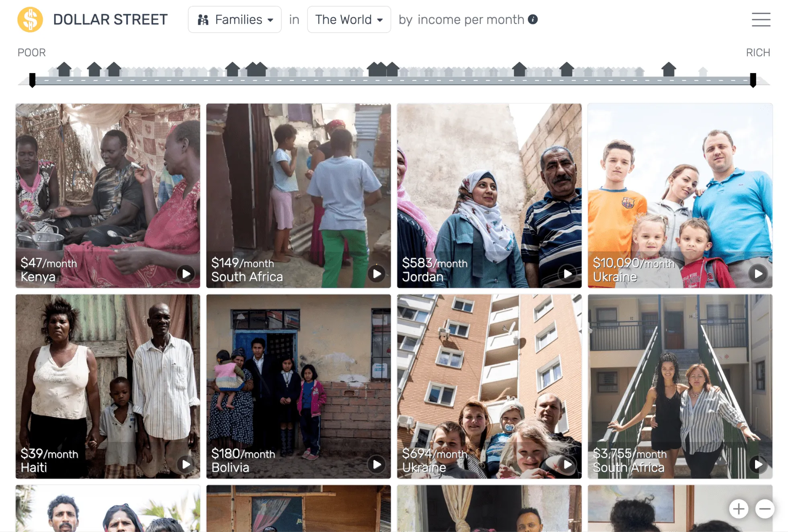Open the South Africa $149/month photo
The image size is (788, 532).
tap(298, 196)
